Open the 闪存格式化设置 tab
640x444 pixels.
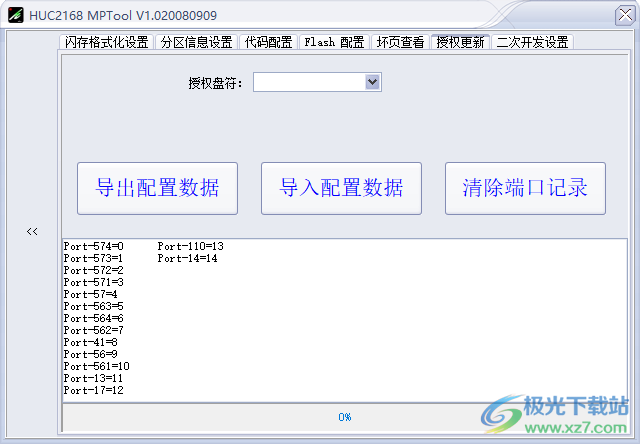pos(107,42)
